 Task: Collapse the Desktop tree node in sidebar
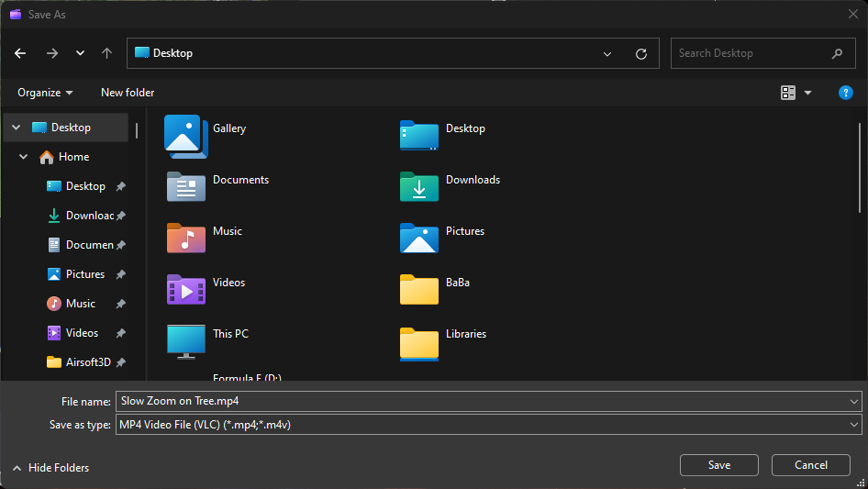16,128
